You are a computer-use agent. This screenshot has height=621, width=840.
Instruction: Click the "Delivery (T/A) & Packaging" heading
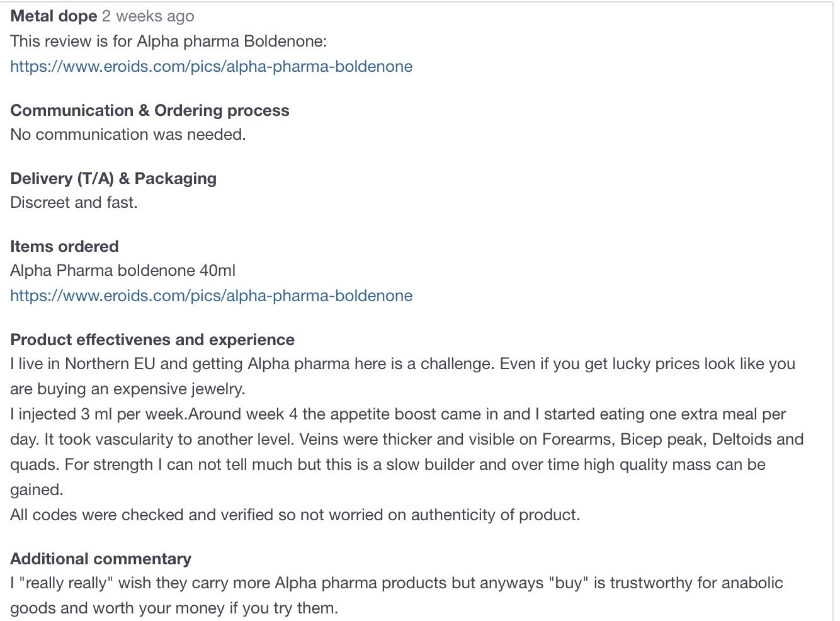113,179
